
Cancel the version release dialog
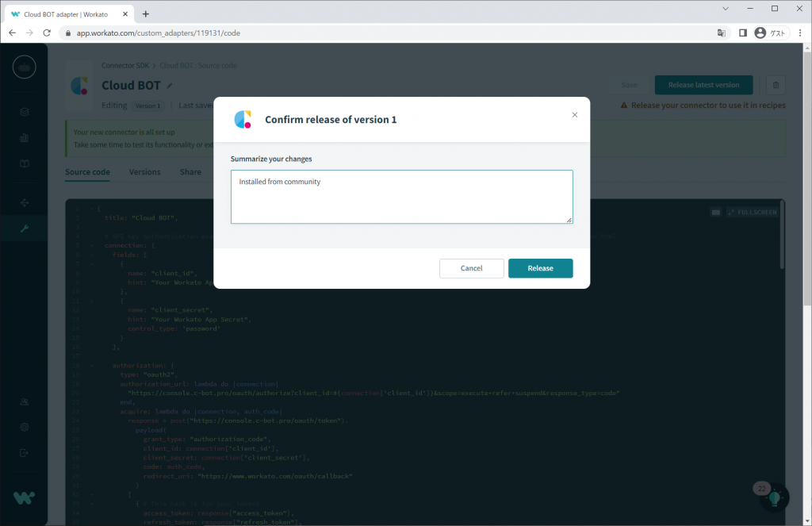pos(471,268)
